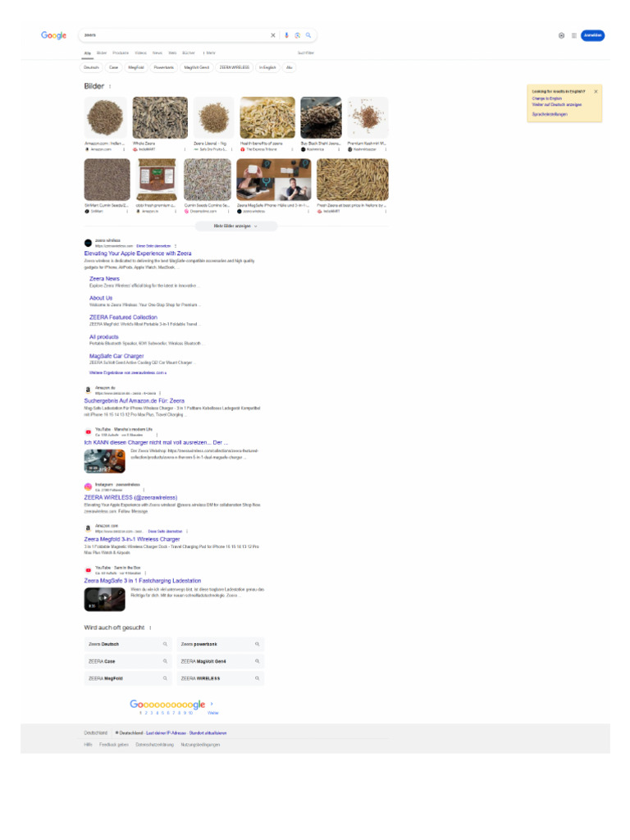Select the Powerbank filter chip
Viewport: 630px width, 840px height.
point(163,67)
